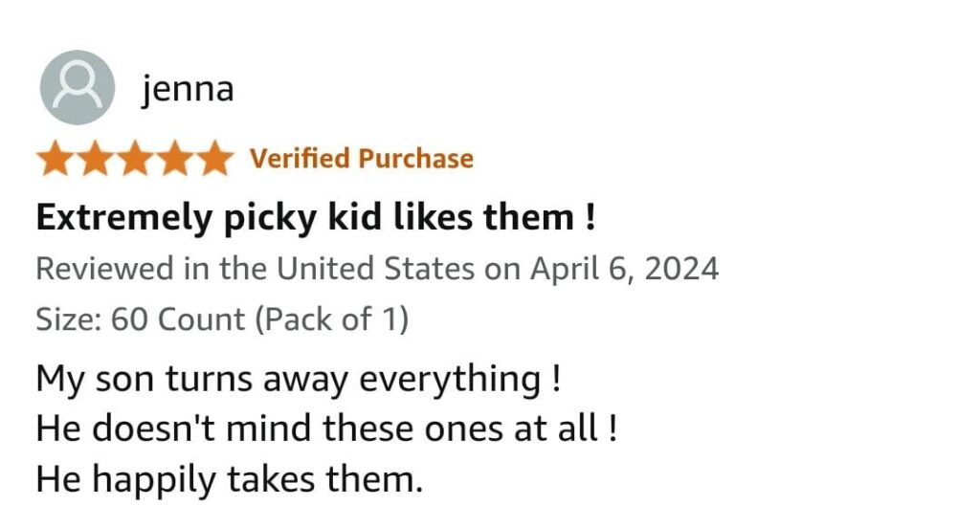Click line He happily takes them
This screenshot has width=980, height=527.
pyautogui.click(x=229, y=478)
